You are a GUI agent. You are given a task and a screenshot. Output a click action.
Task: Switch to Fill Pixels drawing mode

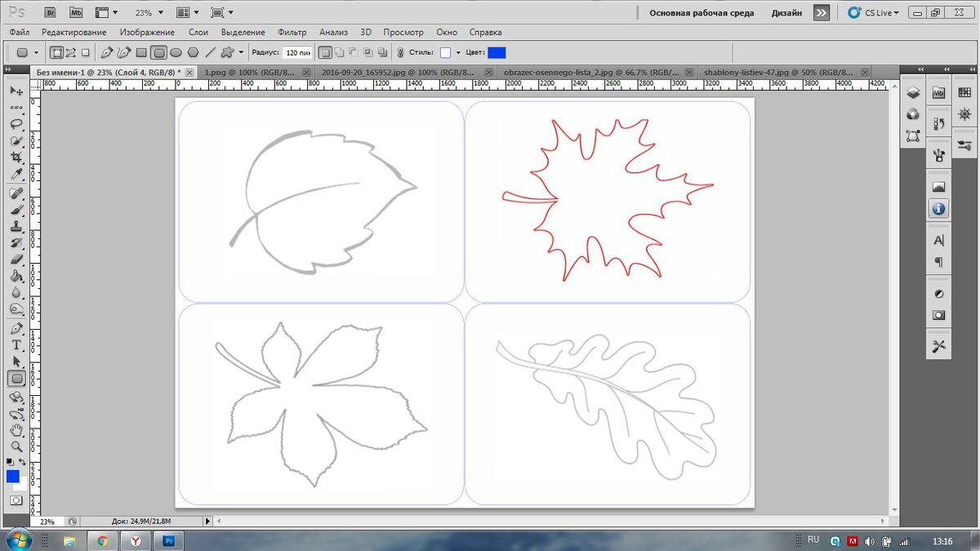pos(85,52)
